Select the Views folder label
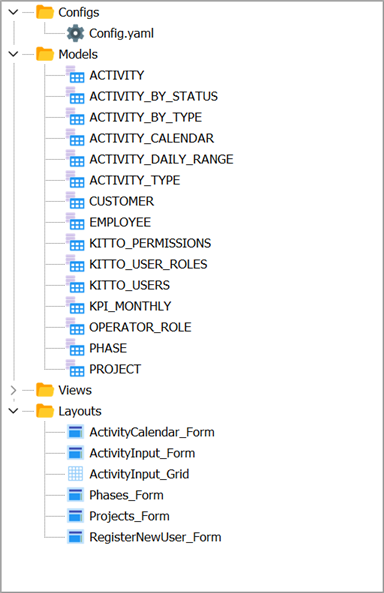 [75, 390]
